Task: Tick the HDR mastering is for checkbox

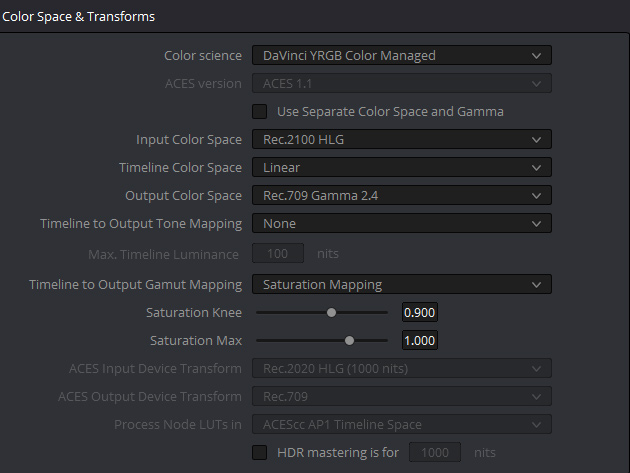Action: tap(260, 453)
